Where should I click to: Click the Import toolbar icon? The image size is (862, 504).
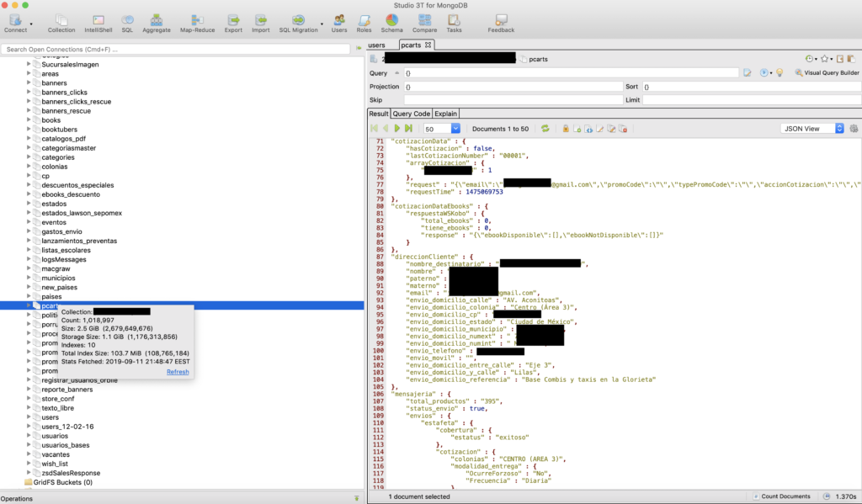pos(261,24)
